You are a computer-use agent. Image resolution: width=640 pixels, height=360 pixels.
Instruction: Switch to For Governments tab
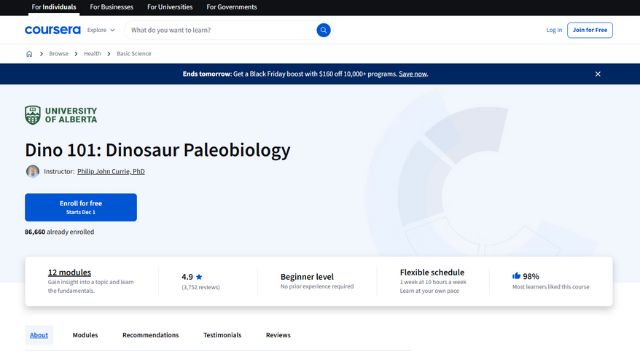tap(232, 7)
